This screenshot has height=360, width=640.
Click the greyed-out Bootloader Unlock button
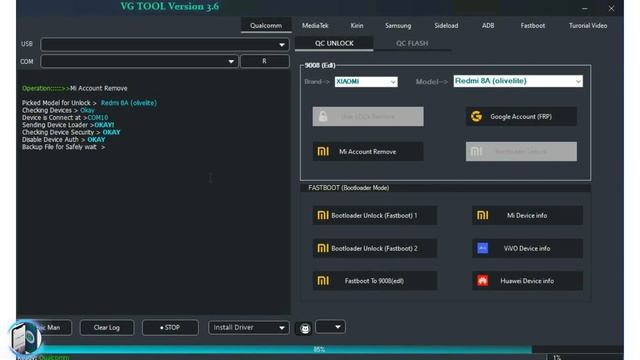[521, 151]
